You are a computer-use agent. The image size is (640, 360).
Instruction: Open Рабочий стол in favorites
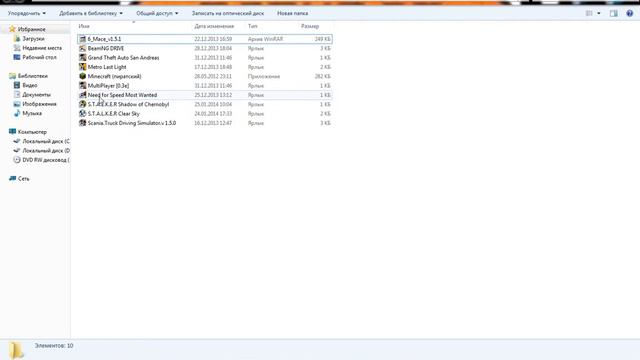(x=40, y=58)
